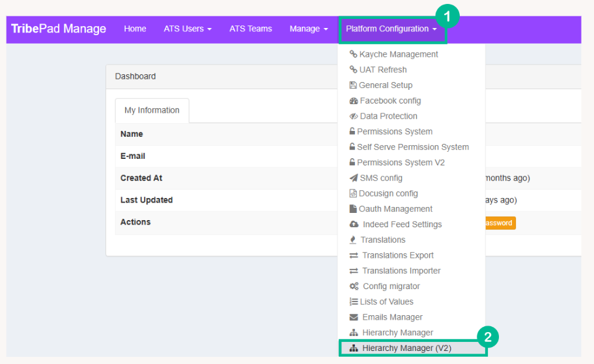Collapse the Platform Configuration dropdown
Viewport: 594px width, 364px height.
pyautogui.click(x=391, y=29)
